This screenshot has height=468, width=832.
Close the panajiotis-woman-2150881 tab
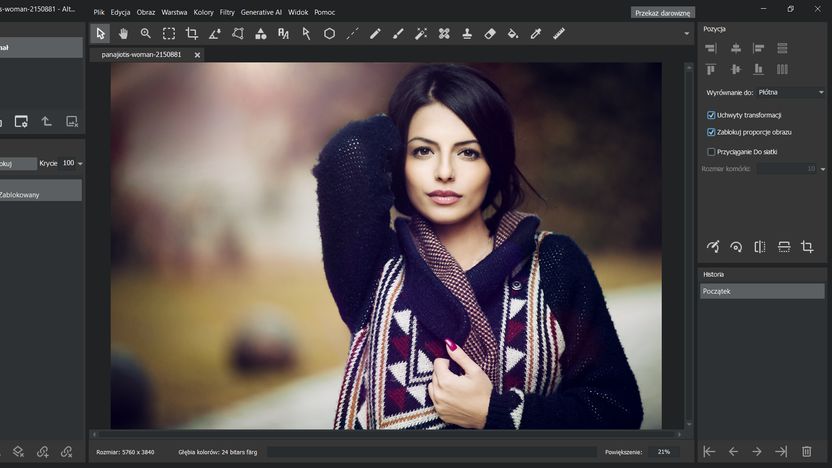click(x=197, y=55)
